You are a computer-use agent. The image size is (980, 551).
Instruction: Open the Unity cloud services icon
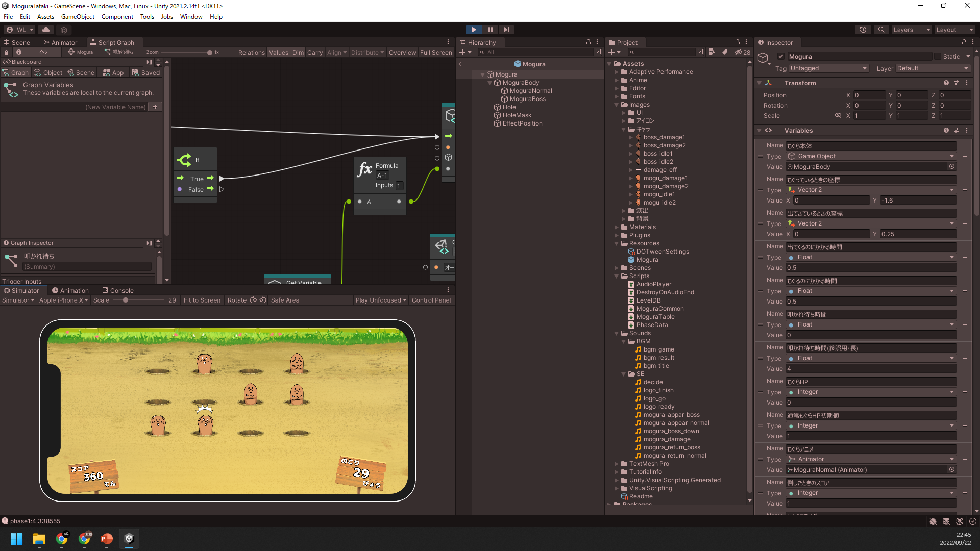46,30
